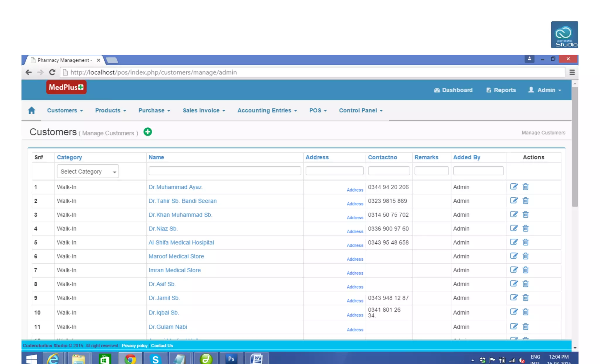Open Photoshop from the Windows taskbar
600x364 pixels.
(x=231, y=358)
